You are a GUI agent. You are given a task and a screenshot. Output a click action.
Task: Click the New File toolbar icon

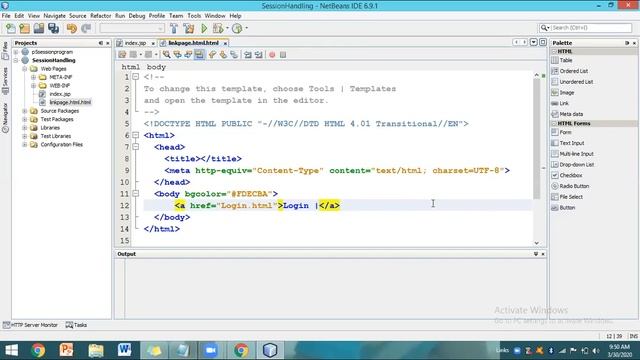point(11,28)
